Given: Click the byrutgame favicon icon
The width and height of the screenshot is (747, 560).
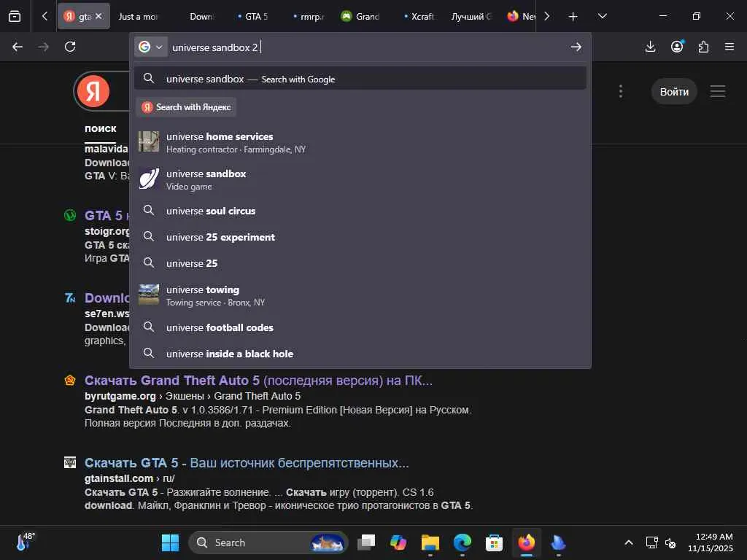Looking at the screenshot, I should (x=70, y=381).
